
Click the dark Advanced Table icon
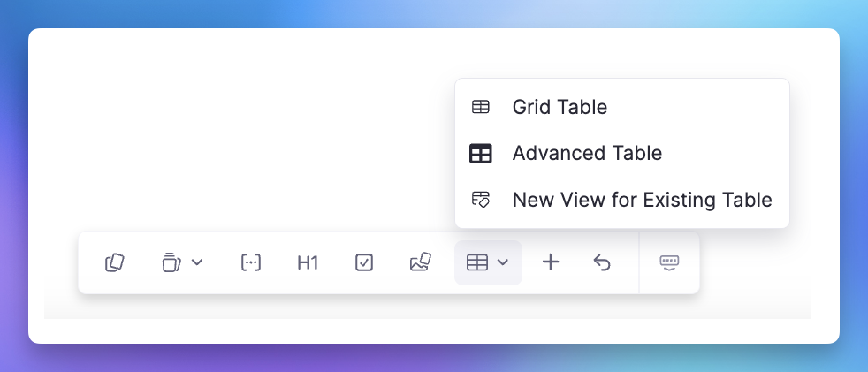pyautogui.click(x=481, y=154)
